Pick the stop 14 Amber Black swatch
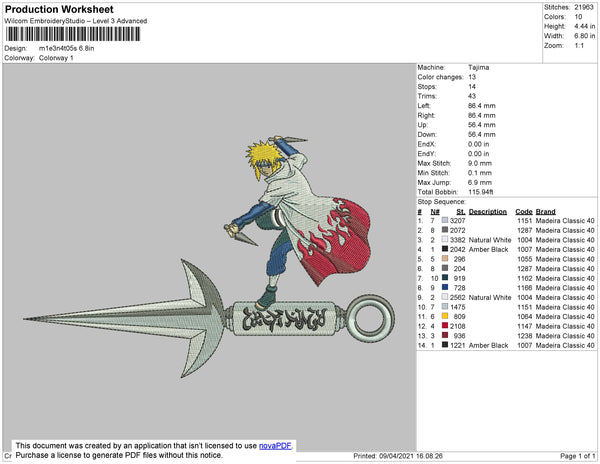The height and width of the screenshot is (464, 600). tap(445, 345)
